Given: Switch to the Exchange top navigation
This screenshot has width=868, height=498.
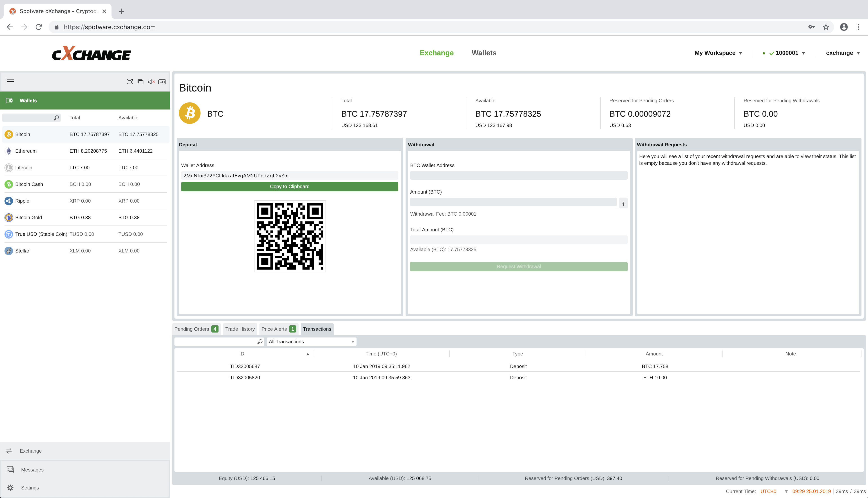Looking at the screenshot, I should click(x=436, y=53).
